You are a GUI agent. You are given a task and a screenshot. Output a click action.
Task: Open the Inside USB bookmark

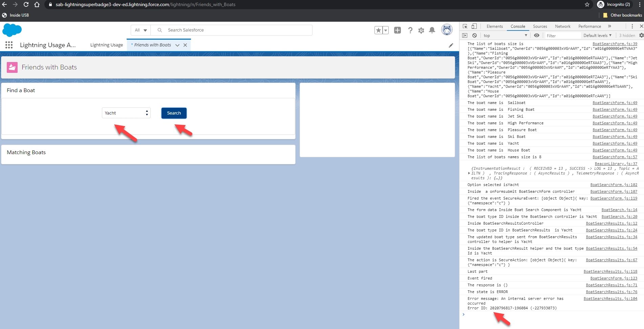pyautogui.click(x=16, y=15)
